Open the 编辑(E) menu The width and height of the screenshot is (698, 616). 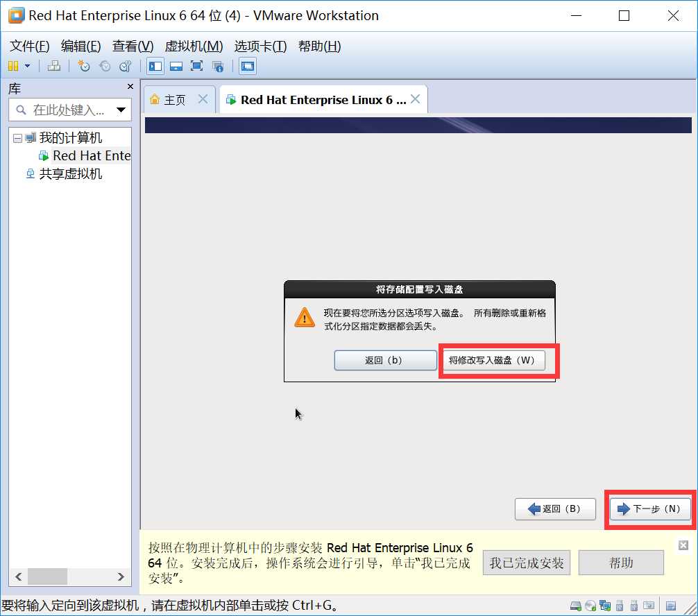tap(80, 46)
